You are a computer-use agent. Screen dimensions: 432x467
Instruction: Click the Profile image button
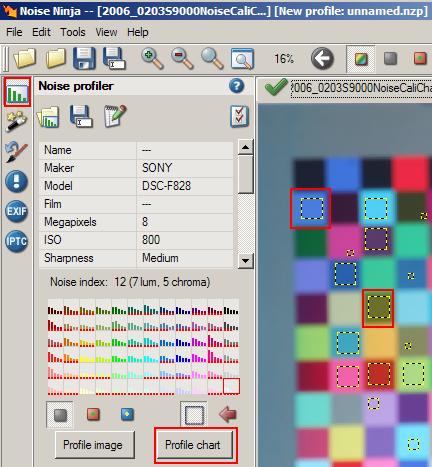tap(95, 445)
